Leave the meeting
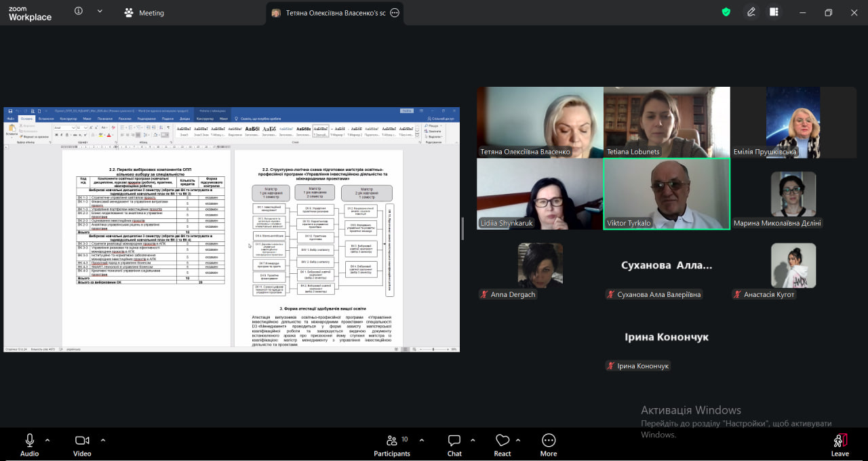The height and width of the screenshot is (461, 868). coord(840,444)
